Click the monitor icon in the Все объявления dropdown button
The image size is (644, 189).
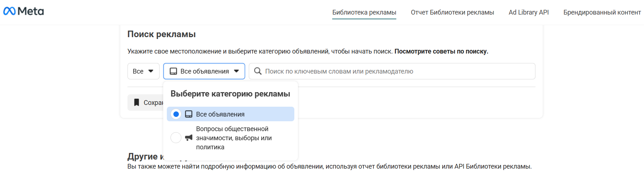pos(173,71)
